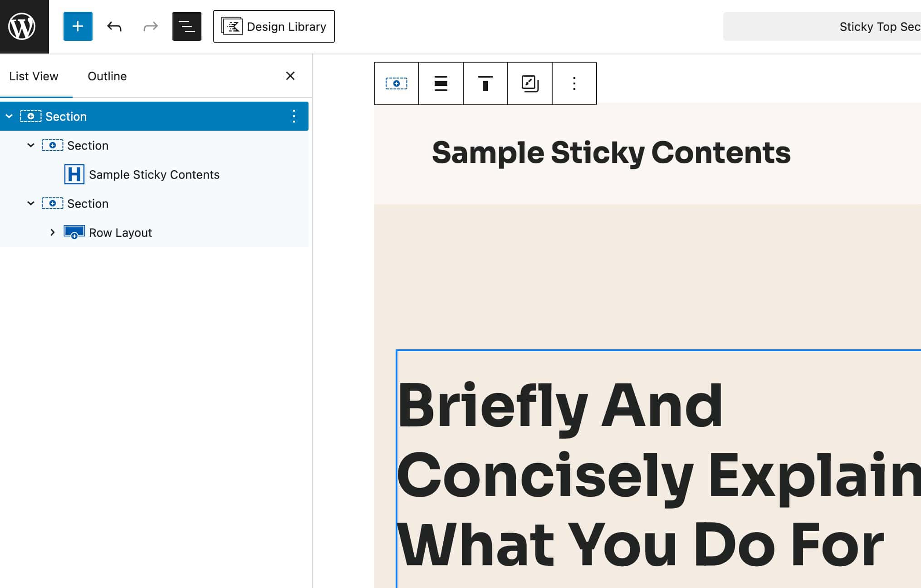
Task: Open the Design Library
Action: (274, 26)
